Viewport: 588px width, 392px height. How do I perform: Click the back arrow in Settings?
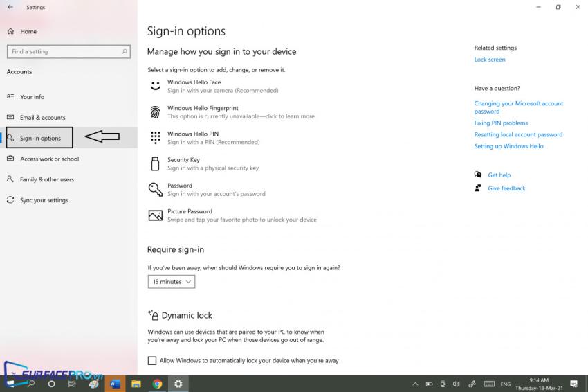pos(10,7)
